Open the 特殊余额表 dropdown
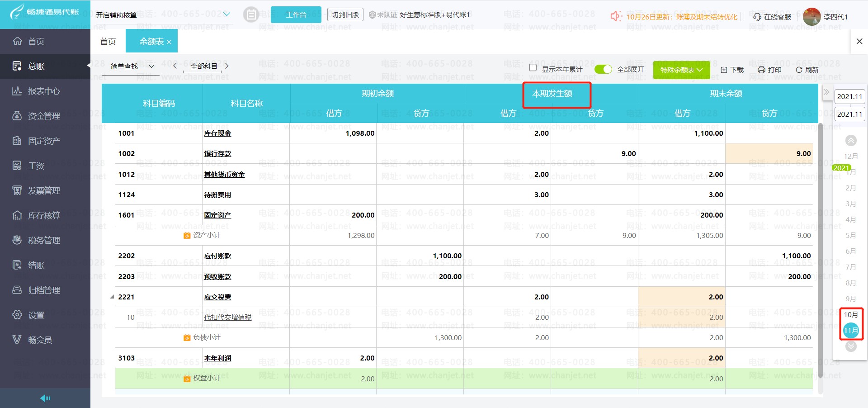Viewport: 868px width, 408px height. click(x=681, y=70)
